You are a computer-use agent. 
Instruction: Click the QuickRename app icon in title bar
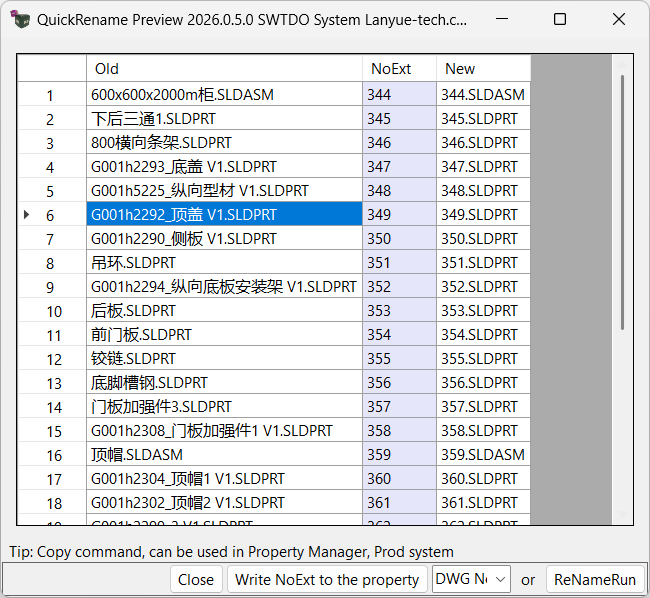pos(20,20)
